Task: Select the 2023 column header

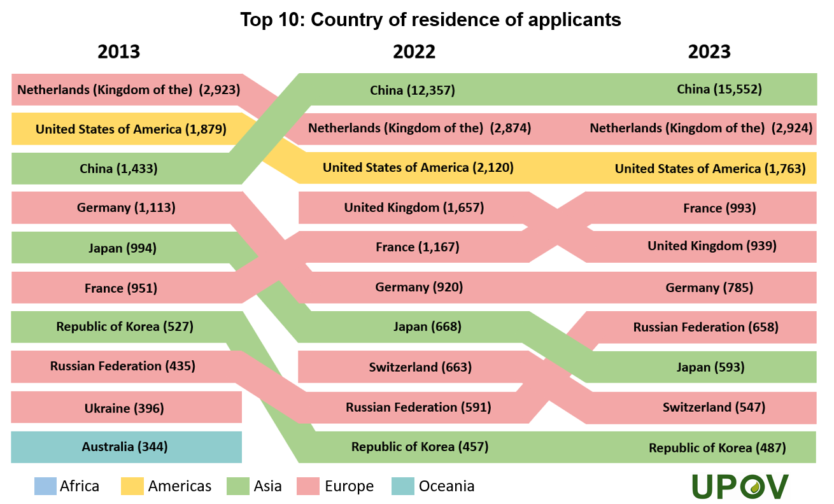Action: 709,51
